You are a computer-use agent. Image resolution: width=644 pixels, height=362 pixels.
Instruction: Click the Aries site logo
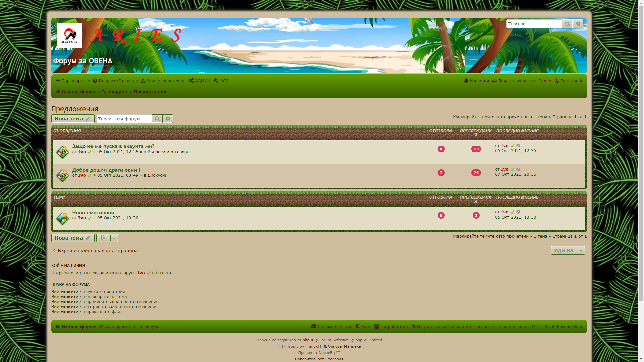[x=69, y=36]
